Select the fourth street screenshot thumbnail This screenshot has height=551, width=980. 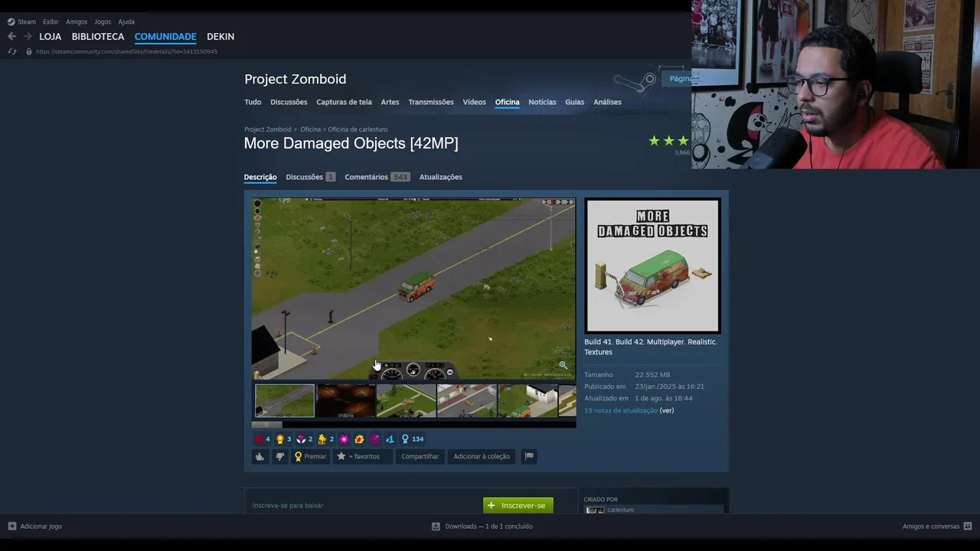tap(466, 401)
